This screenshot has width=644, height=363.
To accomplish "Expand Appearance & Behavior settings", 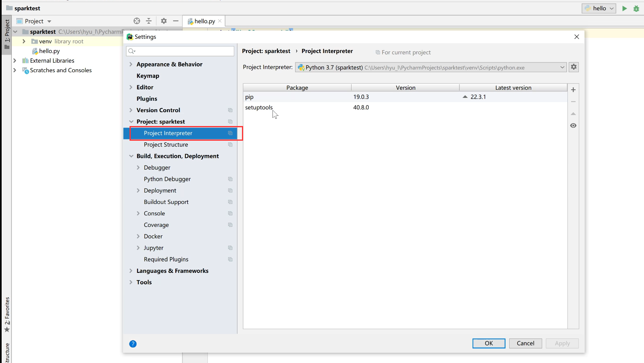I will (131, 64).
